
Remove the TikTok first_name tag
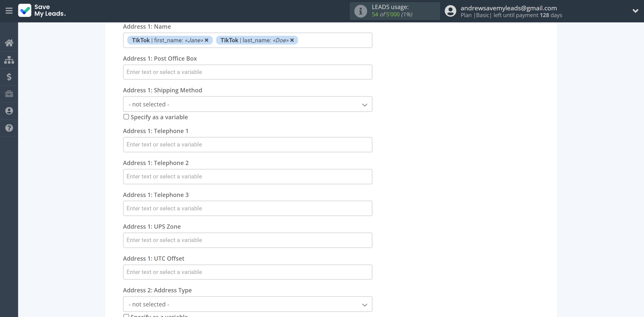[207, 40]
